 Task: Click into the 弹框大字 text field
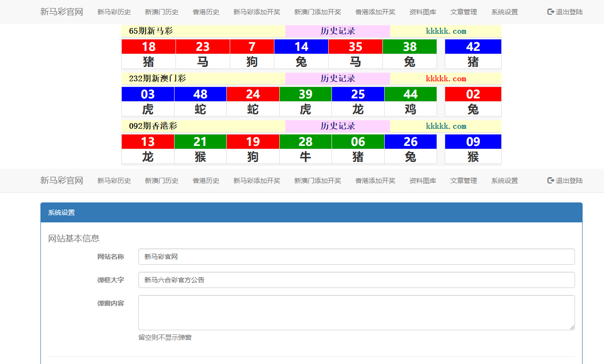[x=356, y=280]
